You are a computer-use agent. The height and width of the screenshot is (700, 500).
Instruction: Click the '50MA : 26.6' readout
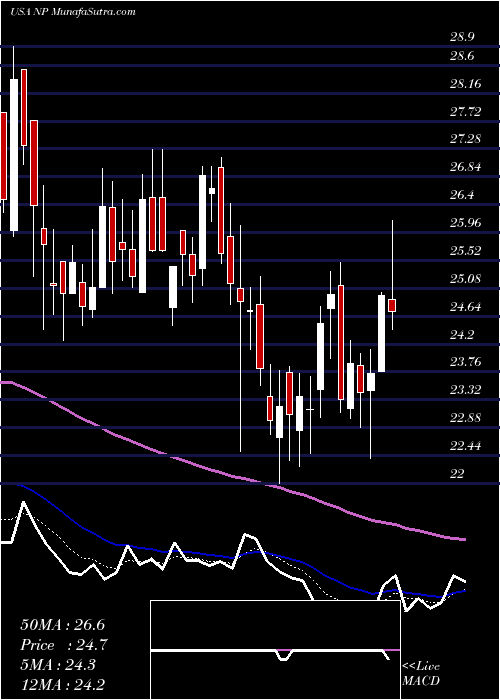[x=62, y=625]
